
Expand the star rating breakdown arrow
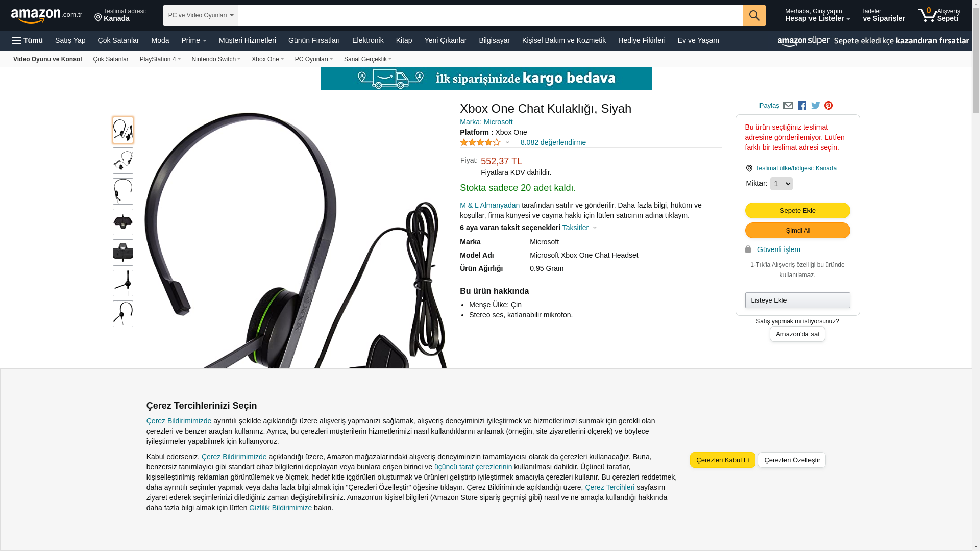(x=507, y=142)
